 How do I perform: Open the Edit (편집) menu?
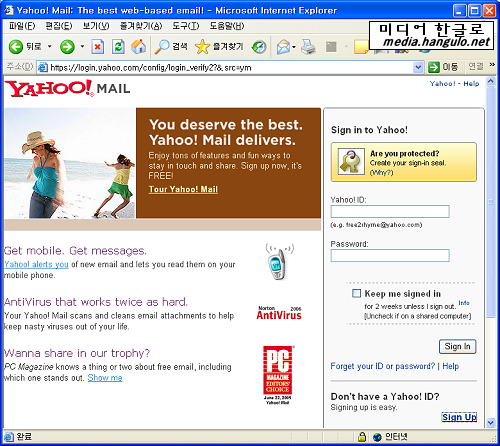pyautogui.click(x=59, y=26)
